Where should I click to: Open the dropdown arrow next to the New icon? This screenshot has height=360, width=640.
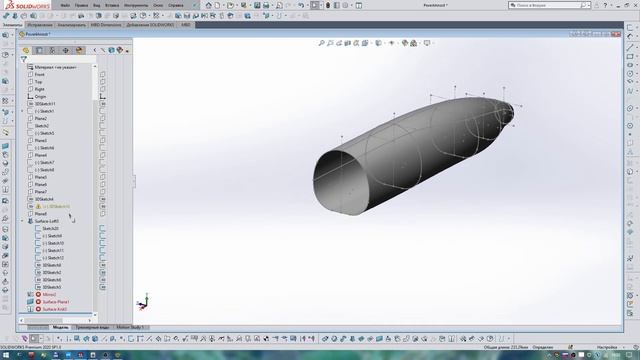[x=223, y=5]
